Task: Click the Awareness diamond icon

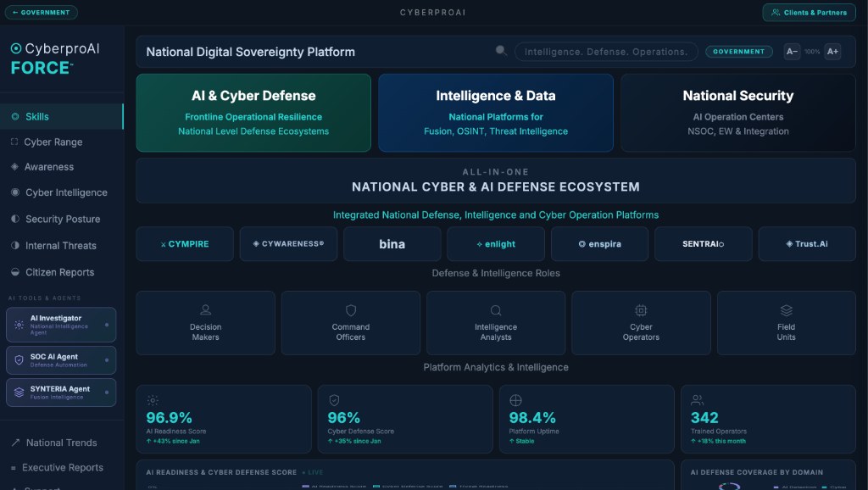Action: point(15,167)
